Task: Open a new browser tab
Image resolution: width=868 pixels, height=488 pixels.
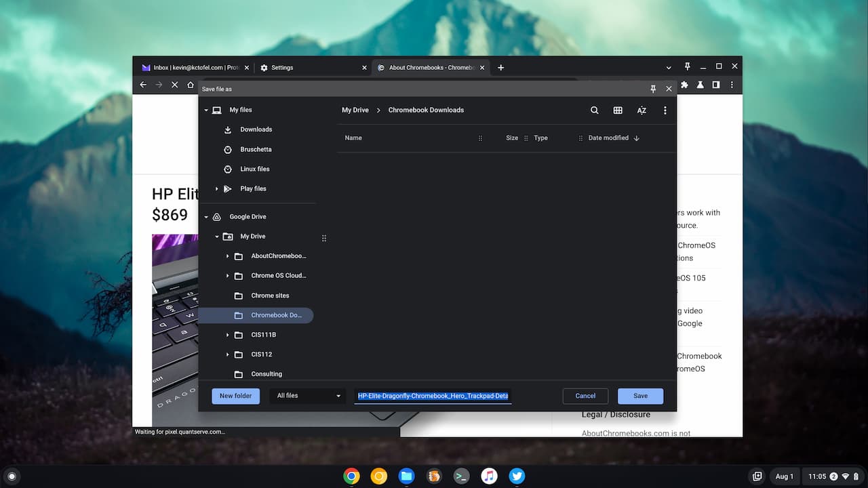Action: 500,68
